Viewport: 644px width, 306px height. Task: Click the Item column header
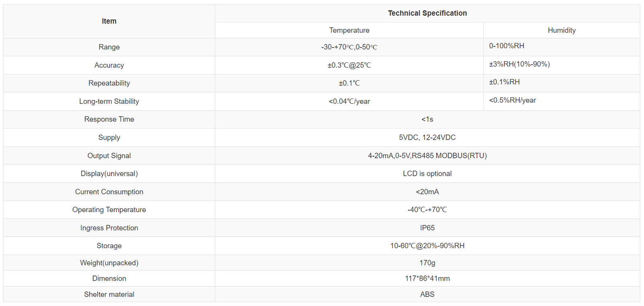[109, 21]
